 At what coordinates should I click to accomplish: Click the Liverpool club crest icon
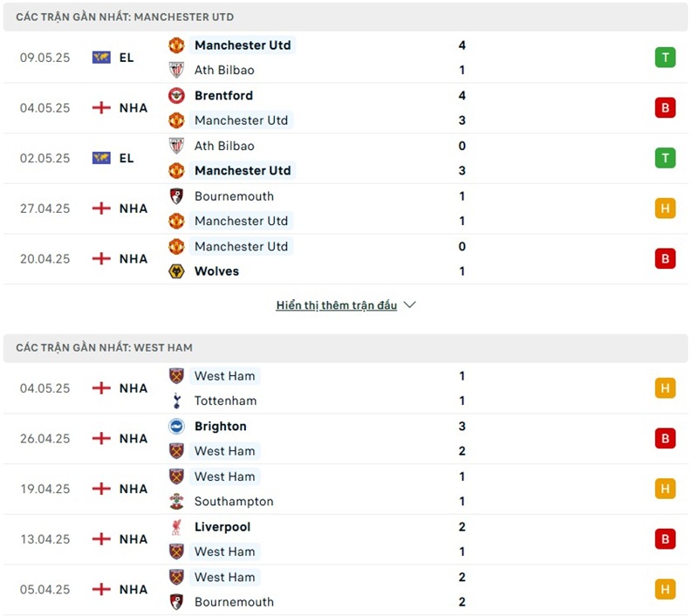pos(176,527)
